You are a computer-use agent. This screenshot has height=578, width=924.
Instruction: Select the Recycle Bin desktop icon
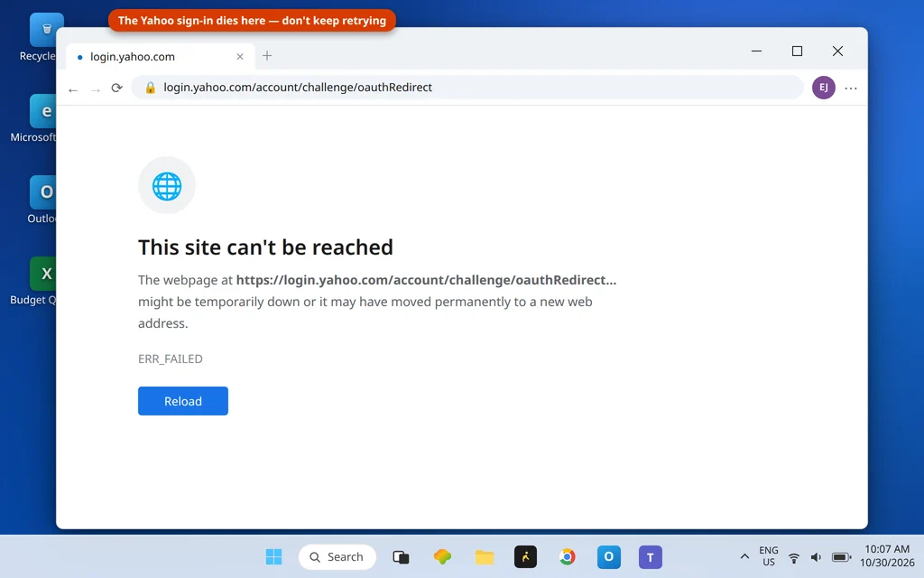pos(42,38)
